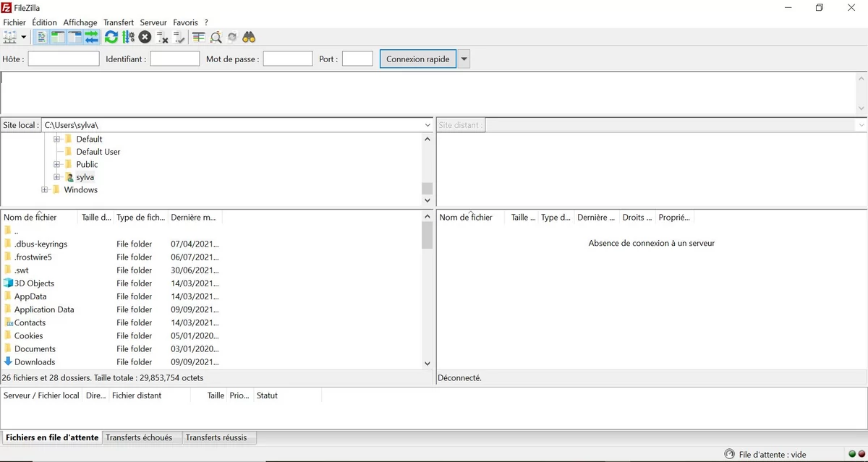Open the ? help menu
868x462 pixels.
pyautogui.click(x=206, y=22)
